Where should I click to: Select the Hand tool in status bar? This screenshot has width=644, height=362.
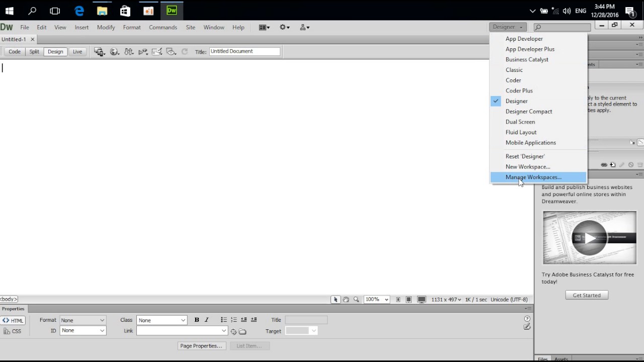tap(346, 300)
